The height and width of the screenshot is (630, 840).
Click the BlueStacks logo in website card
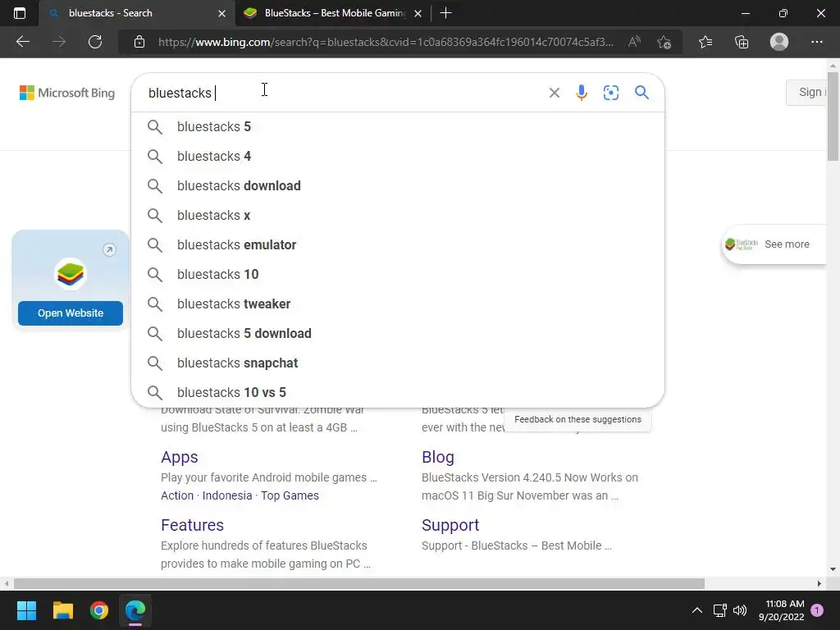(x=71, y=274)
